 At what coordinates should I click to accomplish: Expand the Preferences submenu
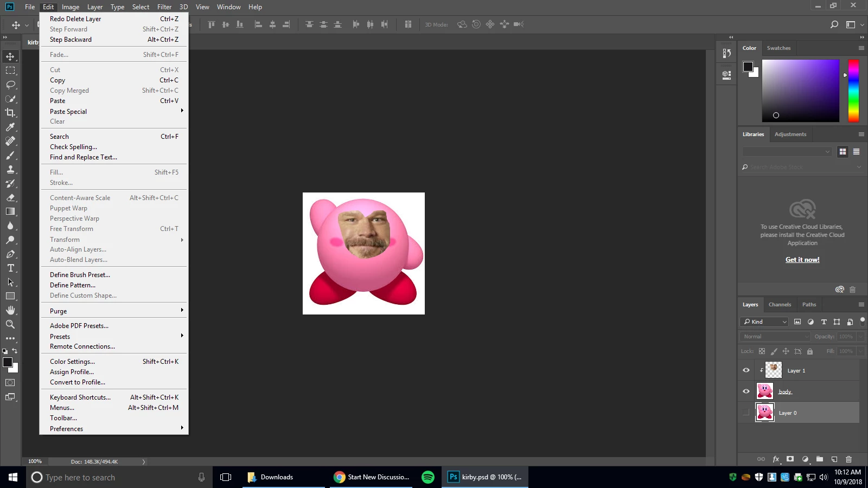(x=114, y=428)
